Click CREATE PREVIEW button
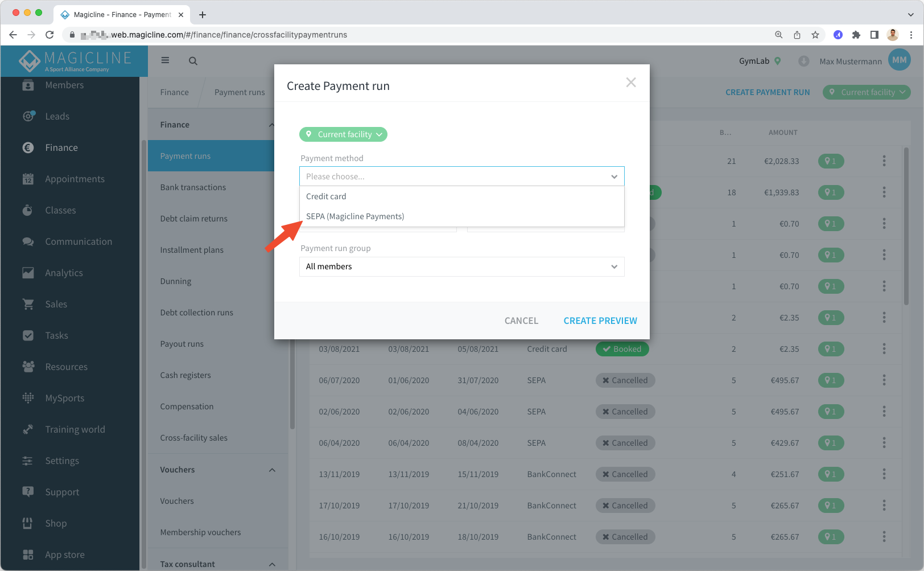Viewport: 924px width, 571px height. tap(600, 321)
